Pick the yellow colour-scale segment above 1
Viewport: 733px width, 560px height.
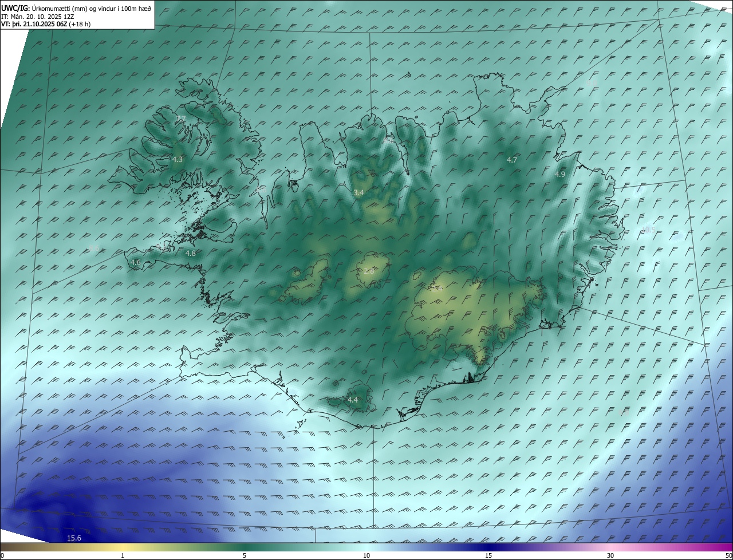(x=123, y=547)
